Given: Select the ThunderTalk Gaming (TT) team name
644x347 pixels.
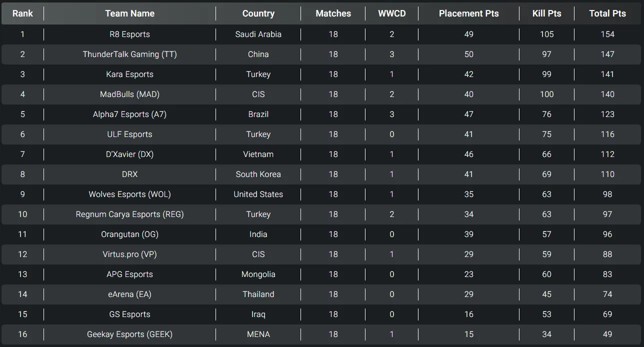Looking at the screenshot, I should click(x=129, y=54).
